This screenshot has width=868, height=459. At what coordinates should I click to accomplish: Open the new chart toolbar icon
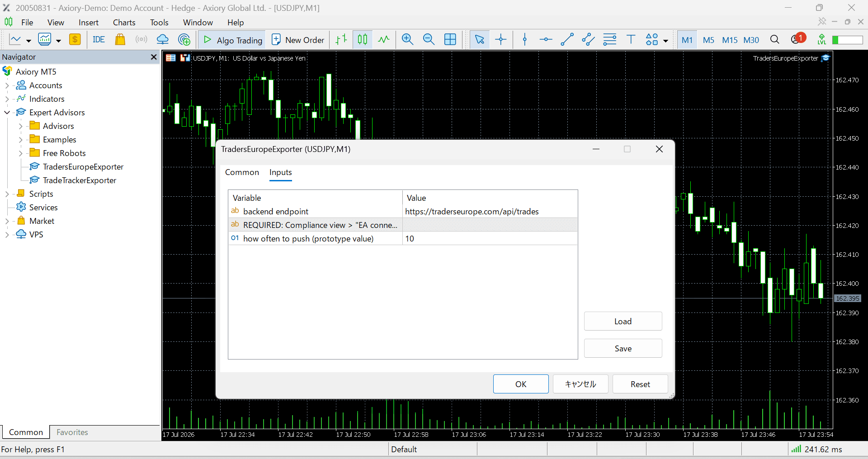click(15, 40)
